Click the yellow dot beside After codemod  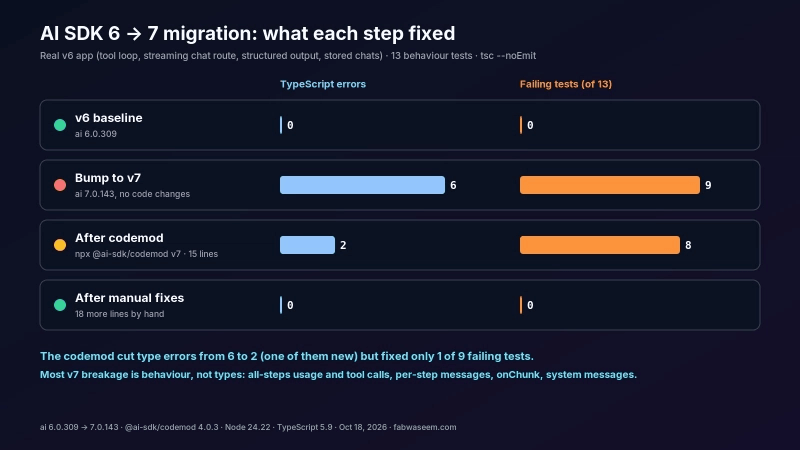click(x=60, y=245)
